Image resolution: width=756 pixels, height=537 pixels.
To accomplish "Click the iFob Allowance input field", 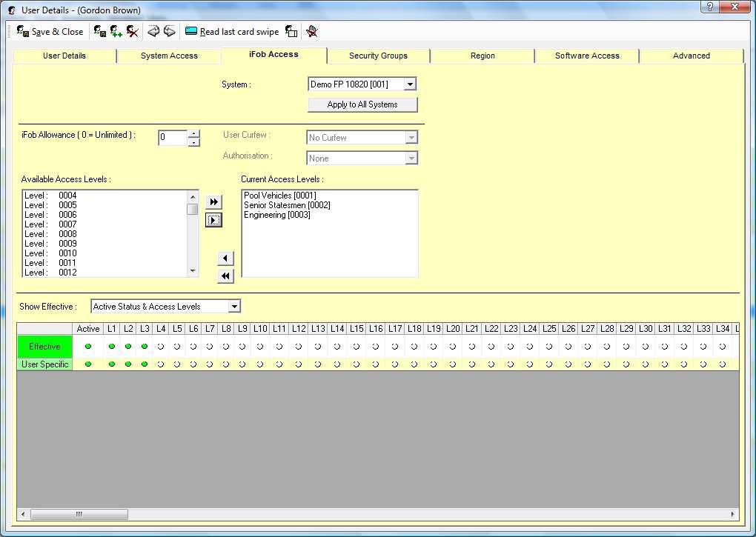I will point(173,137).
